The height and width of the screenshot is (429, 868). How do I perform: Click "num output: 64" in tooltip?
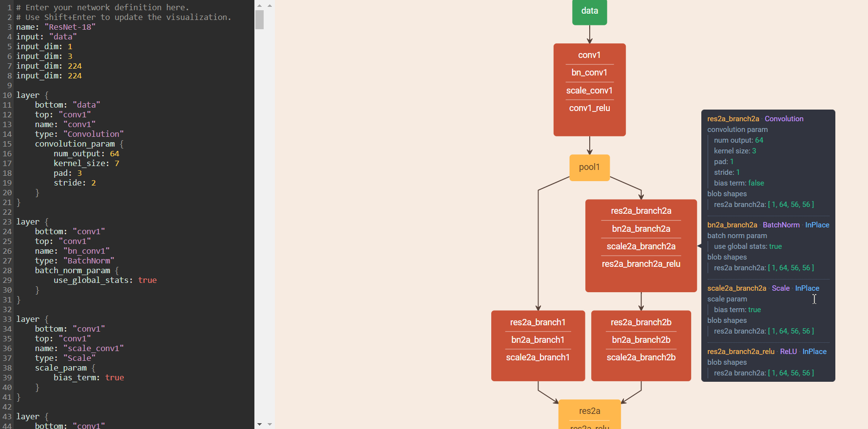coord(738,140)
